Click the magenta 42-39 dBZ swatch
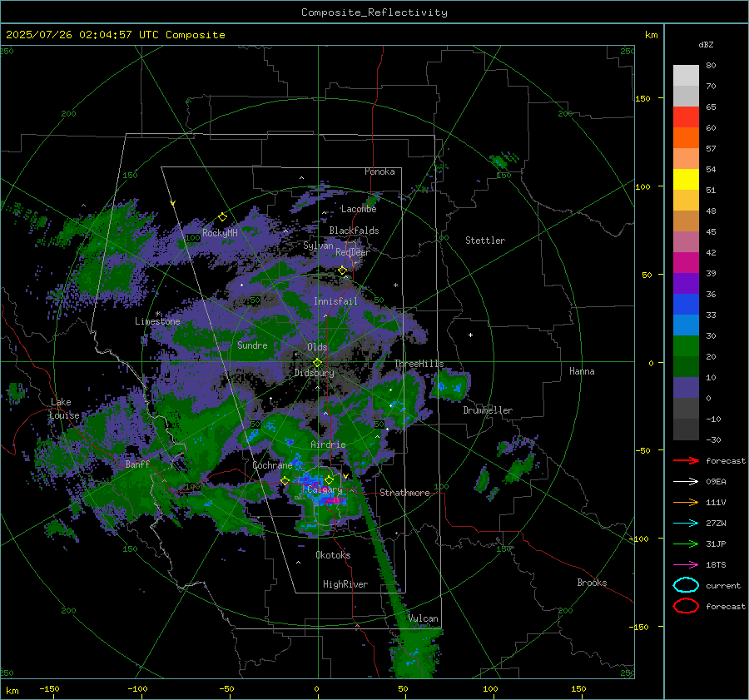 click(x=686, y=263)
